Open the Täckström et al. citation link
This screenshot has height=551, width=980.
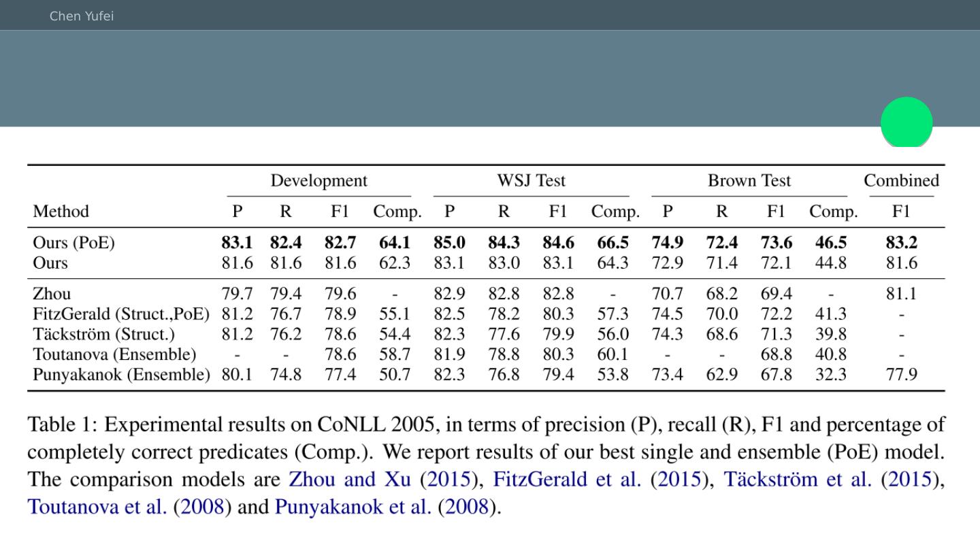797,479
